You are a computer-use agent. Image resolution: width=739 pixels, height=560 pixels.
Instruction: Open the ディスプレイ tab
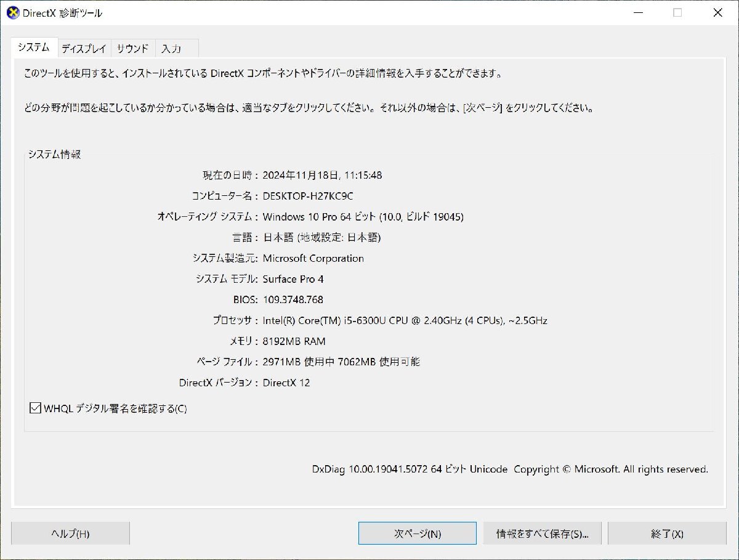click(x=84, y=49)
